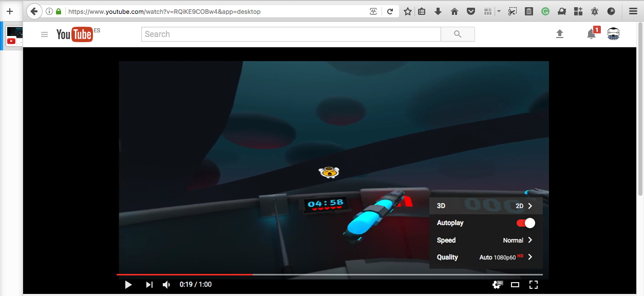Click the trash can extension icon

coord(529,11)
